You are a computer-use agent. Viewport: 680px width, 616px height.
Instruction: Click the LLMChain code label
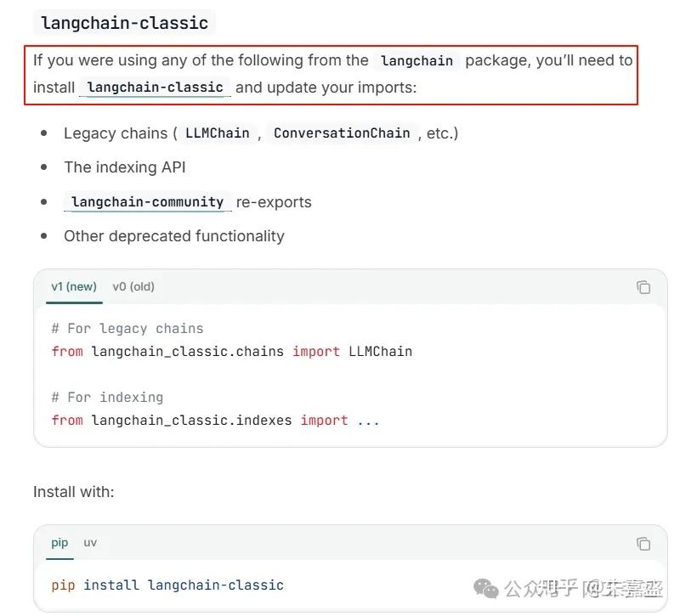click(217, 133)
